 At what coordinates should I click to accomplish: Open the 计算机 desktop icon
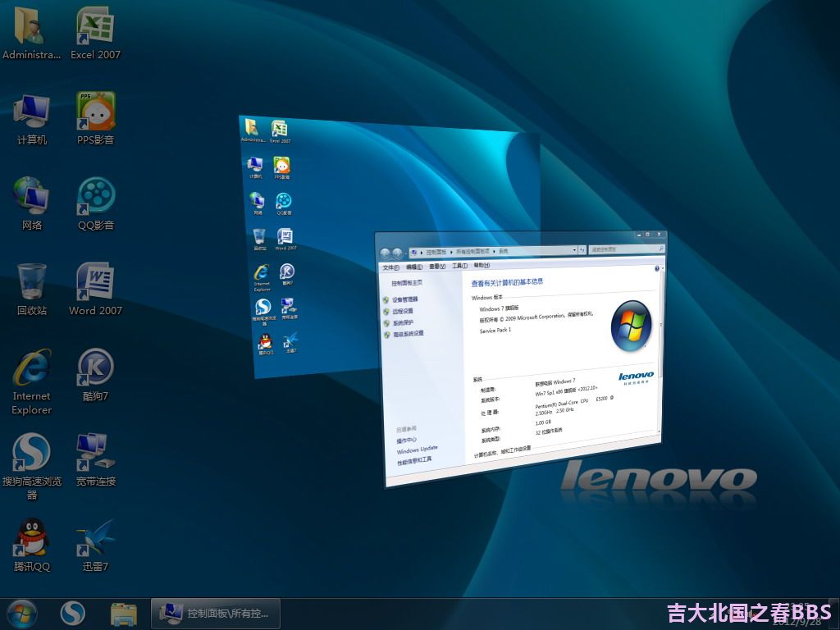pyautogui.click(x=32, y=119)
